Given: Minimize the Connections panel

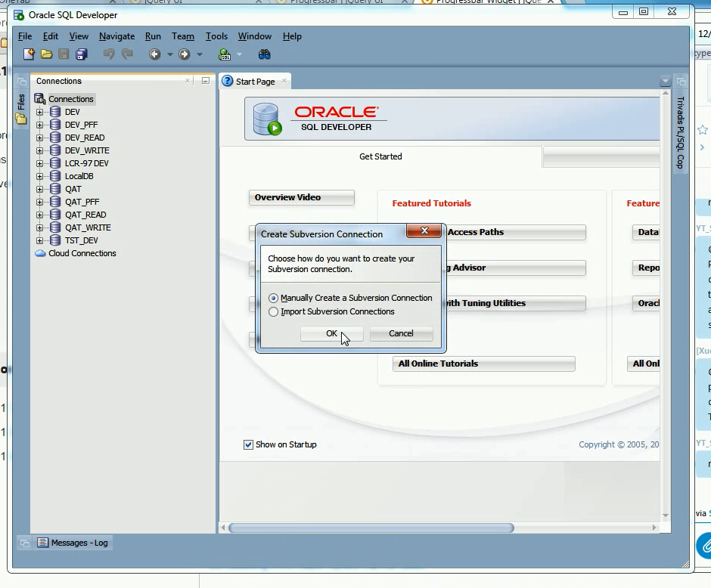Looking at the screenshot, I should tap(206, 81).
